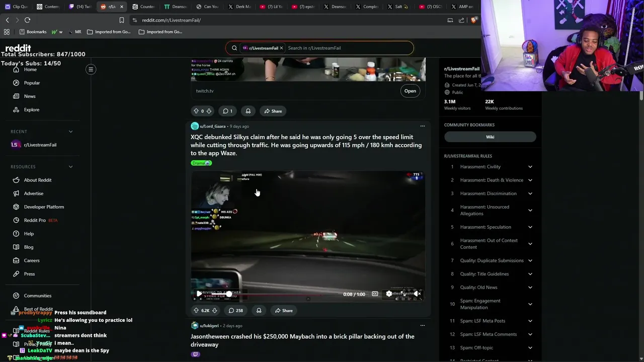This screenshot has height=362, width=644.
Task: Close the r/LivestreamFail browser tab
Action: pyautogui.click(x=121, y=7)
